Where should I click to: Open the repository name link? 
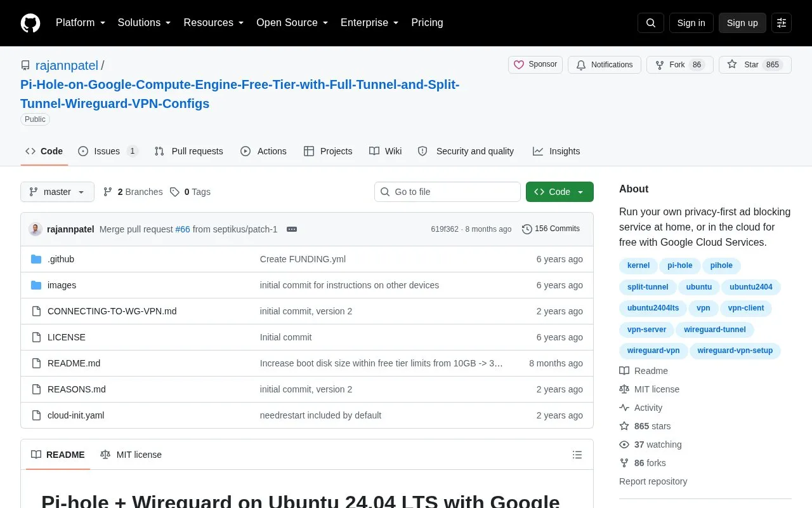240,94
